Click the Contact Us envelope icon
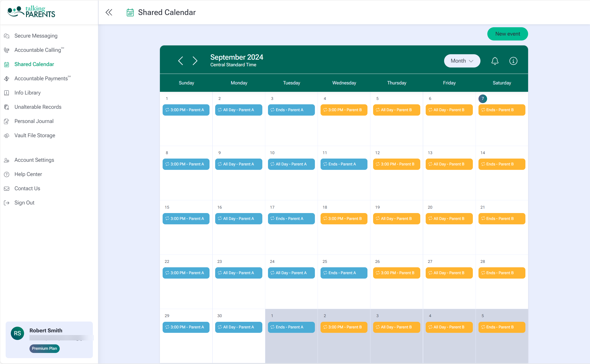This screenshot has width=590, height=364. coord(7,189)
